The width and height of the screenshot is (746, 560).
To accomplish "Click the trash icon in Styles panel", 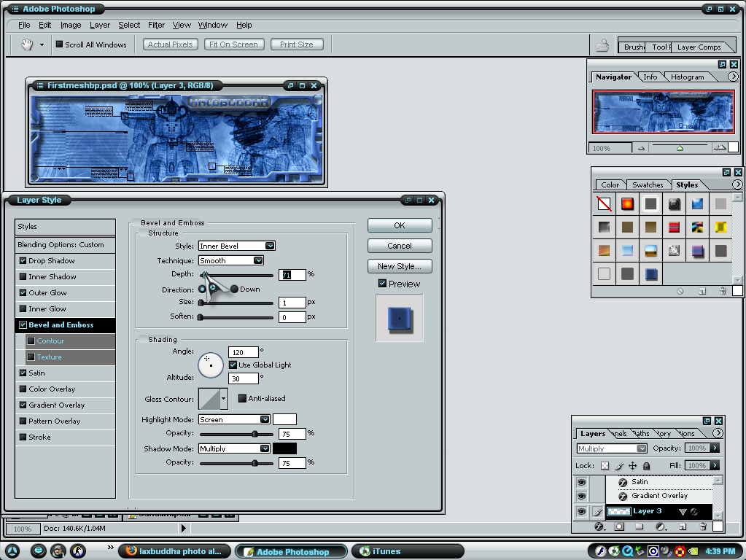I will pyautogui.click(x=723, y=291).
